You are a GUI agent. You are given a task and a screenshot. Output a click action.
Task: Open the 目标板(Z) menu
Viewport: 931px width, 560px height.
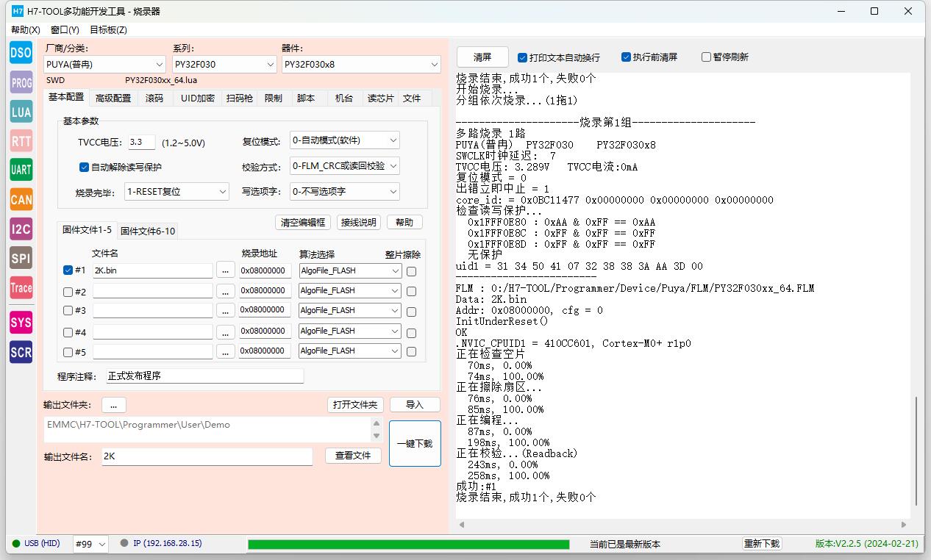[108, 30]
